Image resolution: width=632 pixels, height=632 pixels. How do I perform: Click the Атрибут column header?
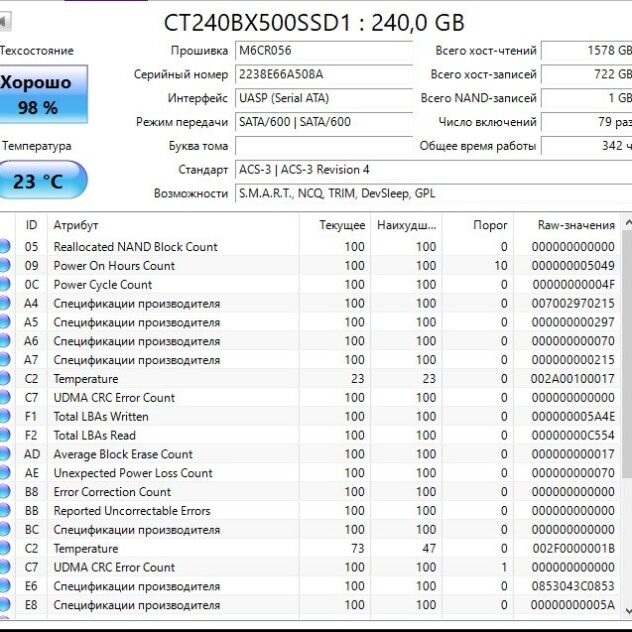[173, 225]
